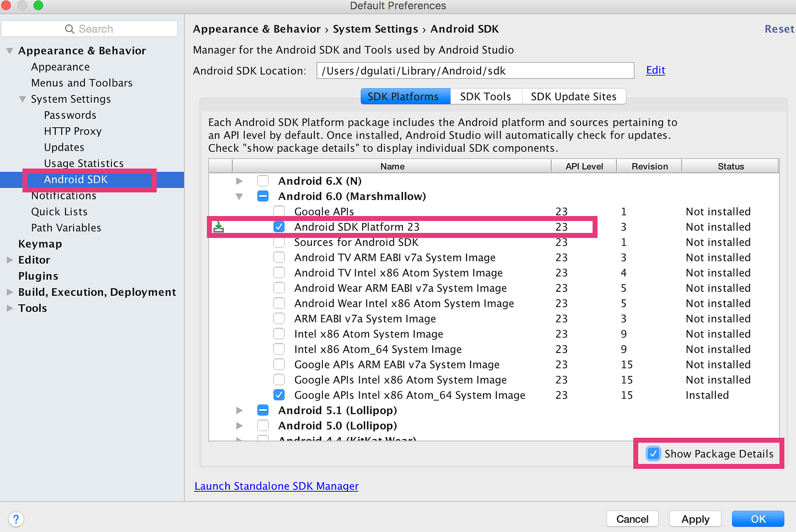
Task: Expand the Android 6.X (N) row
Action: click(239, 181)
